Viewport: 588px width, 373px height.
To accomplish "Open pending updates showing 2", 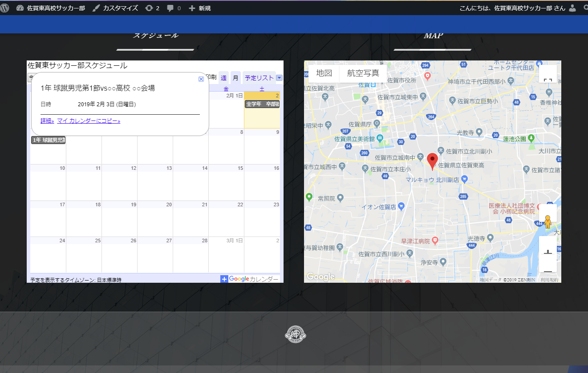I will point(152,8).
